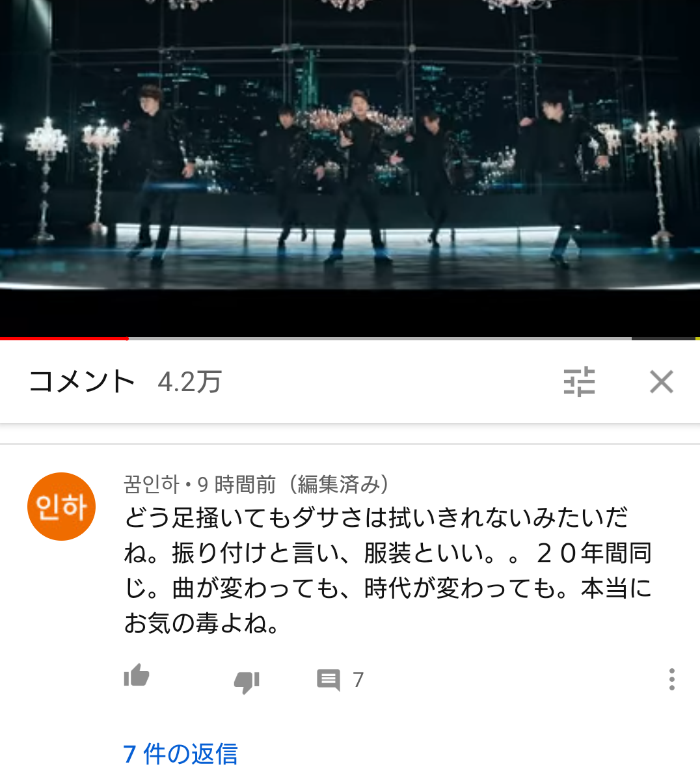This screenshot has width=700, height=773.
Task: Like the comment with thumbs-up icon
Action: 137,675
